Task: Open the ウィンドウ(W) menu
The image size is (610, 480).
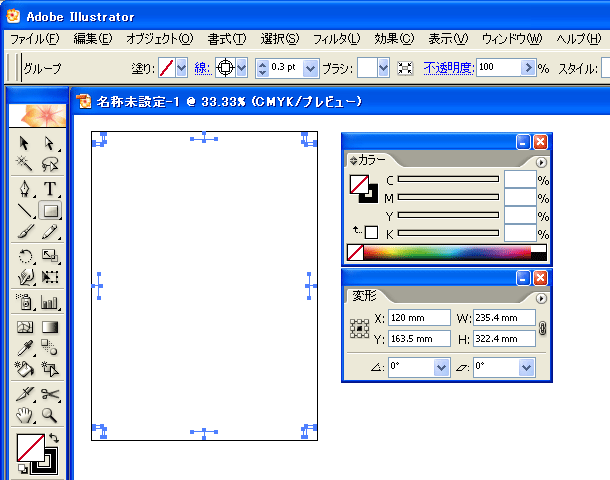Action: (512, 39)
